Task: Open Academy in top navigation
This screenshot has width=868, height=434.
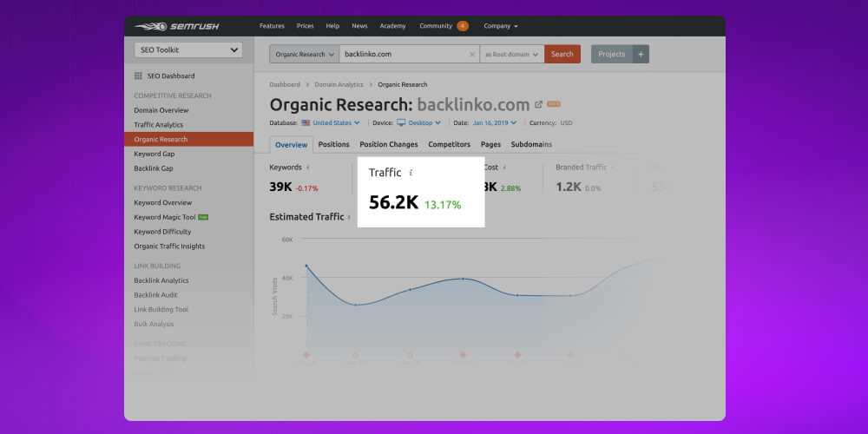Action: [392, 26]
